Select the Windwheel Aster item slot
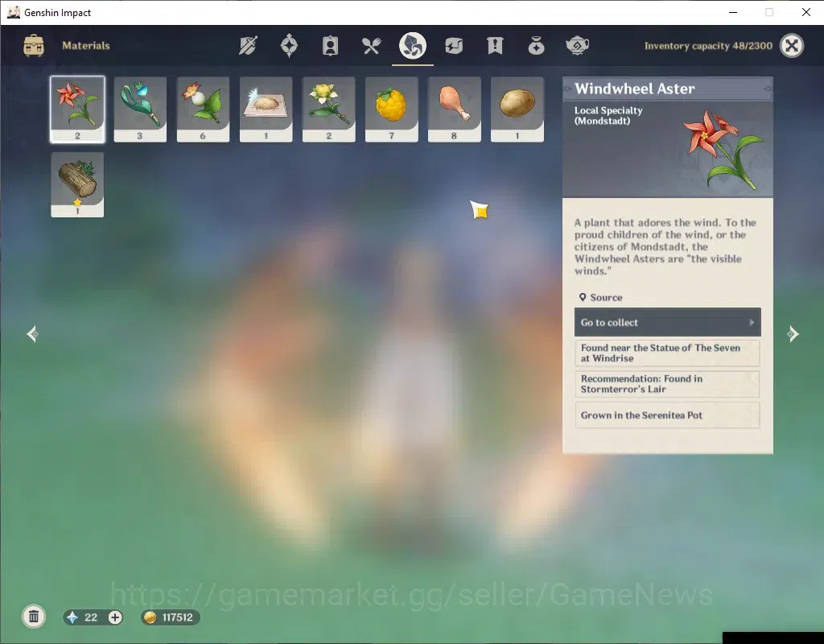This screenshot has height=644, width=824. tap(77, 109)
